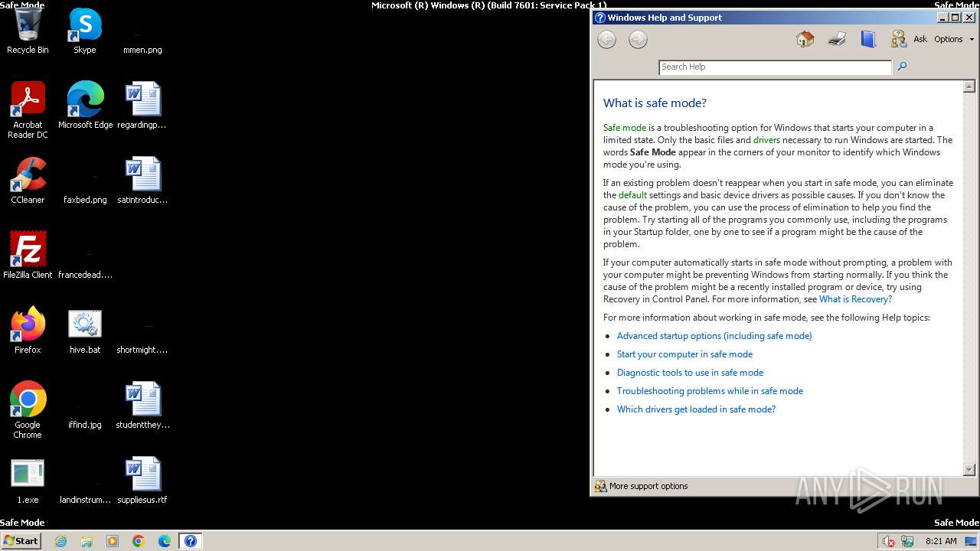The height and width of the screenshot is (551, 980).
Task: Go back to the previous help page
Action: pyautogui.click(x=606, y=40)
